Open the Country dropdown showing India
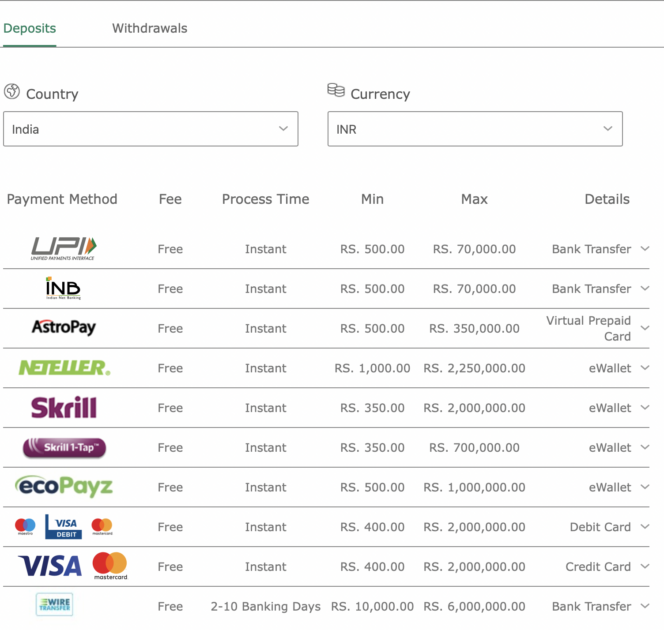Viewport: 664px width, 630px height. [151, 129]
